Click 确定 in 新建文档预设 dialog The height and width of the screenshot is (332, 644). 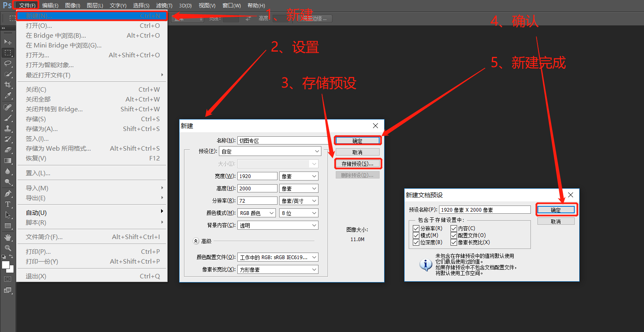pyautogui.click(x=556, y=210)
